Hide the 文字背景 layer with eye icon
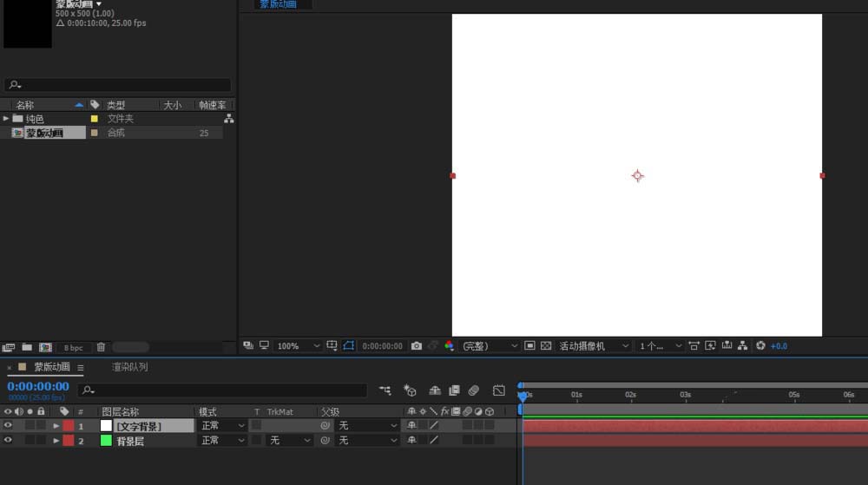This screenshot has height=485, width=868. click(x=8, y=426)
